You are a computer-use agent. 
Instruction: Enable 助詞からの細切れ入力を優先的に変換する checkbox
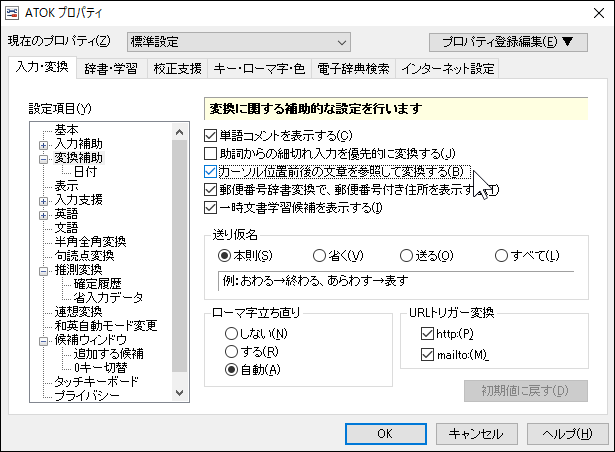[x=210, y=153]
